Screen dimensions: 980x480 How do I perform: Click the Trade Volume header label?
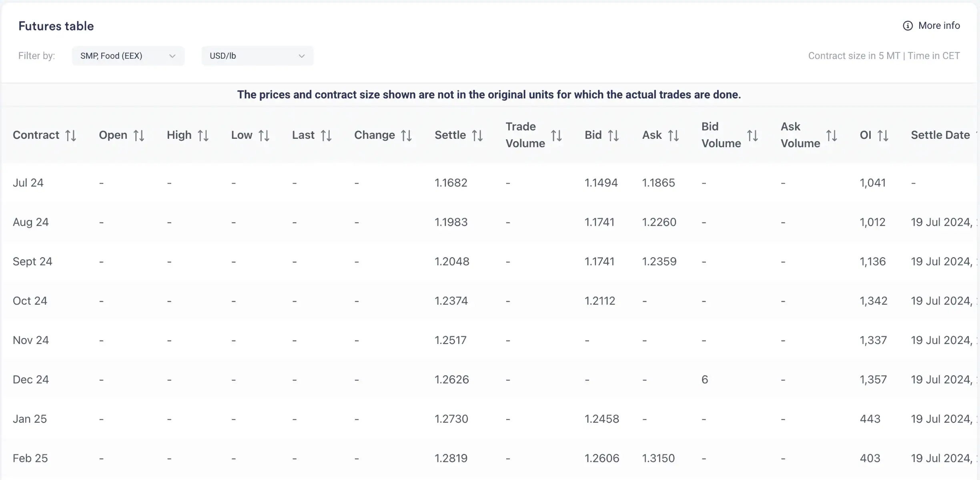525,135
